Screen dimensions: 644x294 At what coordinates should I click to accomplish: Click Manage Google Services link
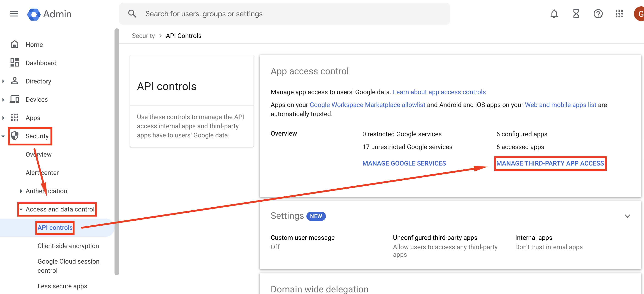404,163
